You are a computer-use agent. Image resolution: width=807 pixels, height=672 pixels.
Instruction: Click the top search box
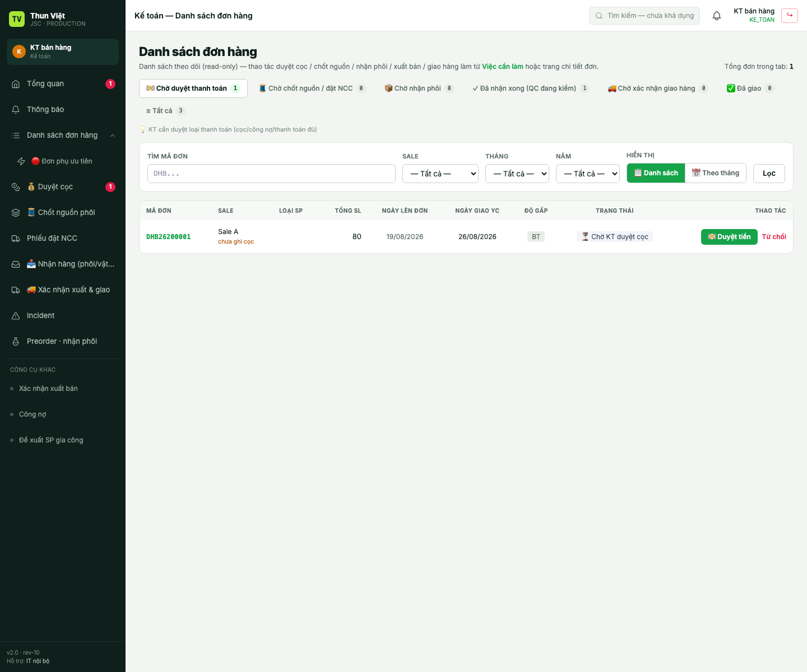pyautogui.click(x=644, y=16)
